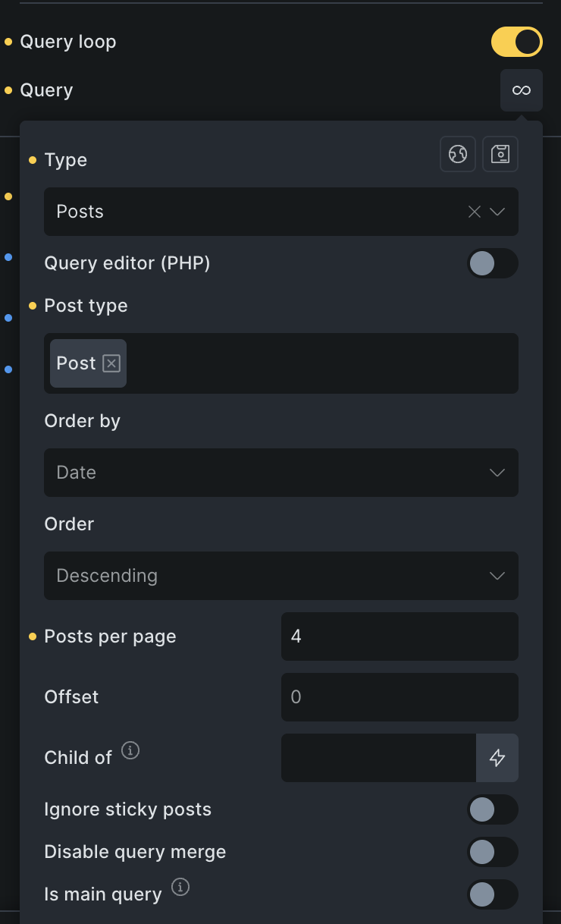Click inside the Post type field
Screen dimensions: 561x924
coord(318,363)
